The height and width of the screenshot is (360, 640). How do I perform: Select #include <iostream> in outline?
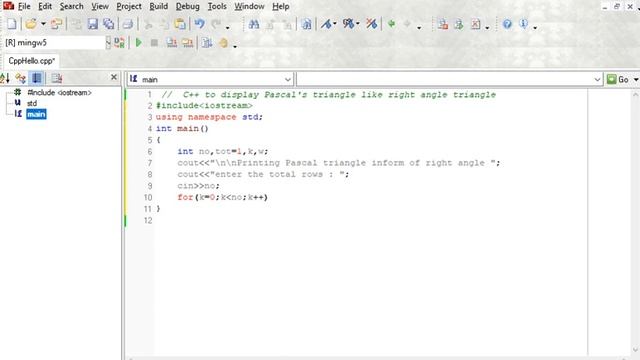click(x=59, y=93)
